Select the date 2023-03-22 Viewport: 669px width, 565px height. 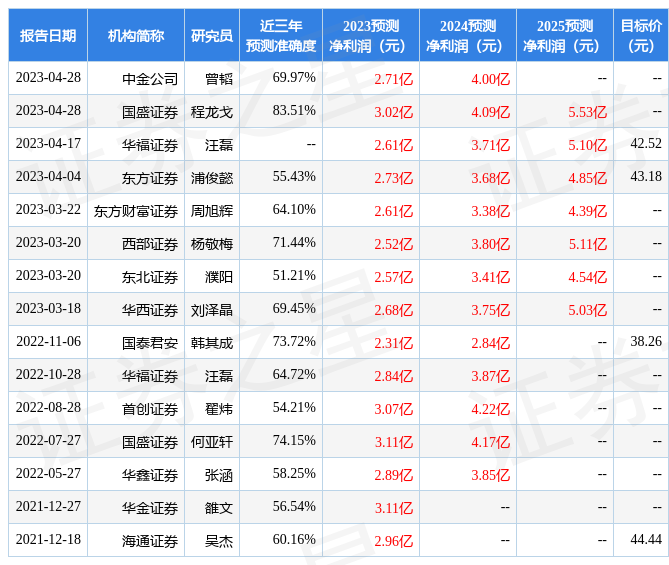[x=48, y=210]
